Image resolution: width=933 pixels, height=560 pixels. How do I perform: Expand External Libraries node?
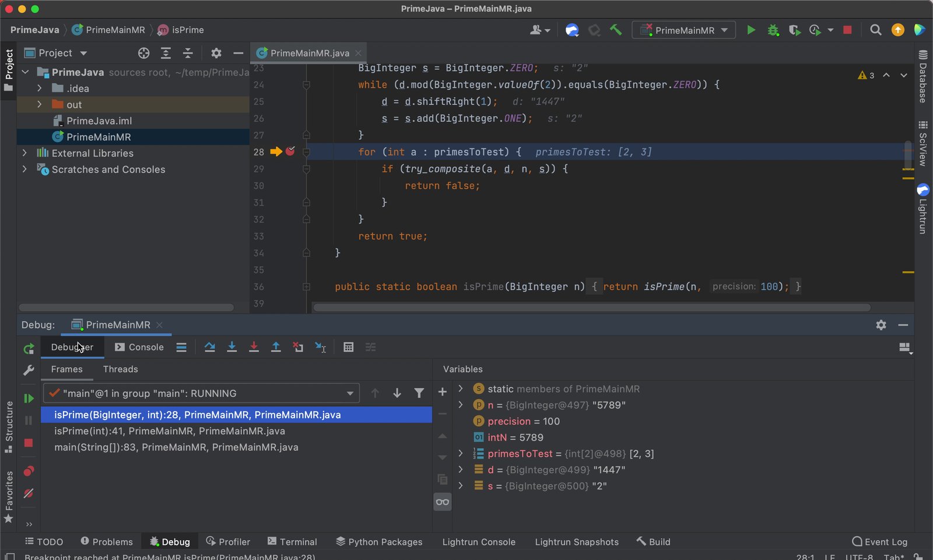pos(24,153)
